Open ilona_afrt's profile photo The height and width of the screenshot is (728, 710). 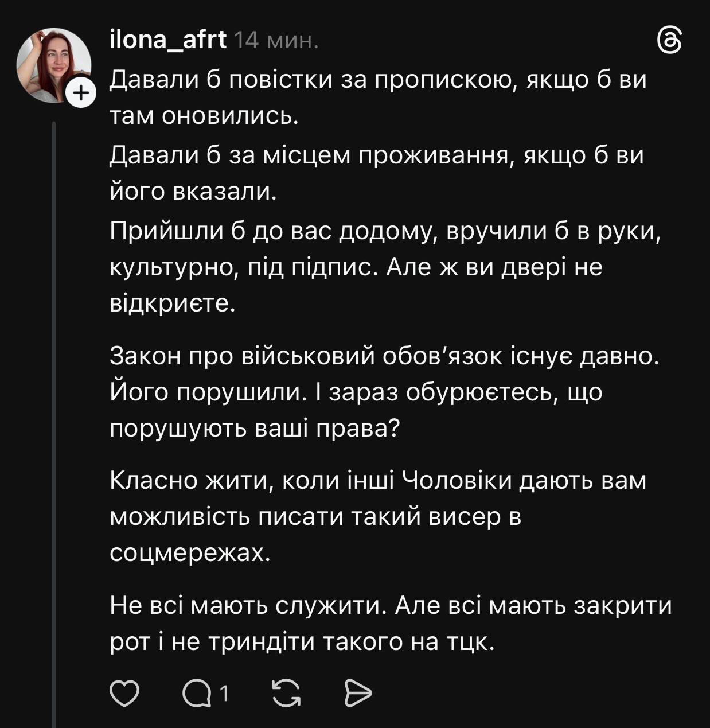(53, 64)
